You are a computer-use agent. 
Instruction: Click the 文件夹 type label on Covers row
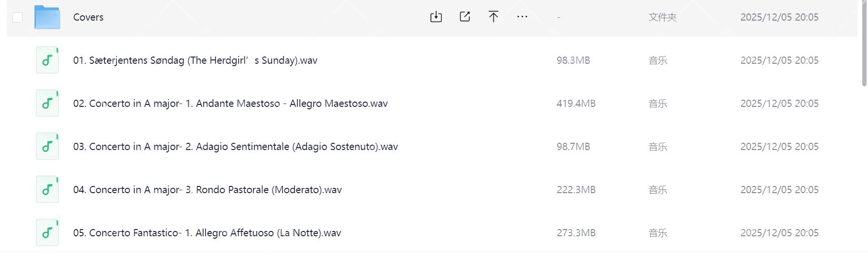[x=662, y=17]
